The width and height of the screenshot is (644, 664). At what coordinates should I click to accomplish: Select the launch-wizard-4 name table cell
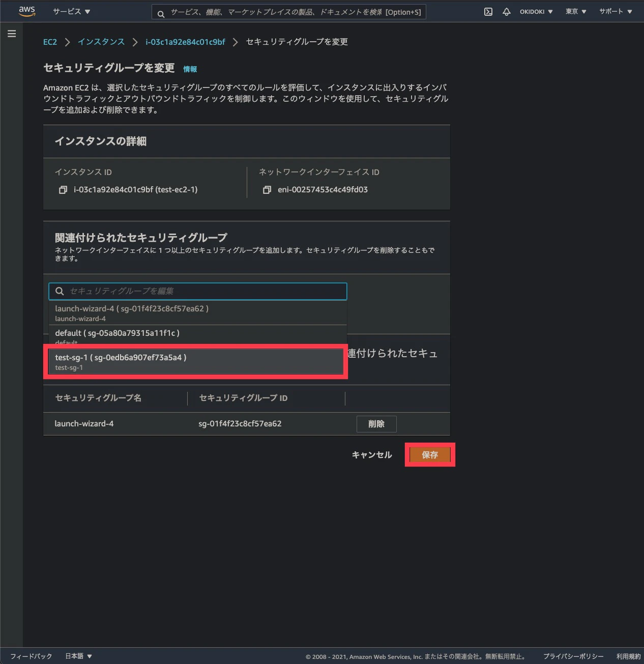pyautogui.click(x=84, y=424)
